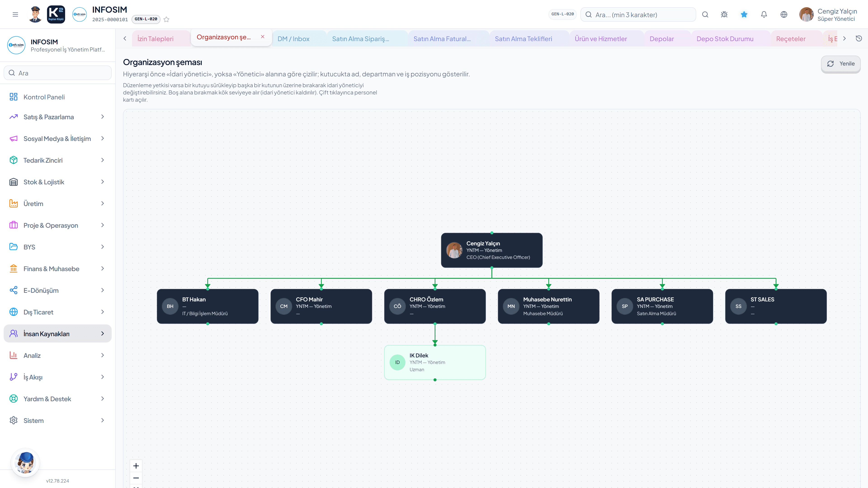The height and width of the screenshot is (488, 868).
Task: Expand Proje & Operasyon menu
Action: click(58, 225)
